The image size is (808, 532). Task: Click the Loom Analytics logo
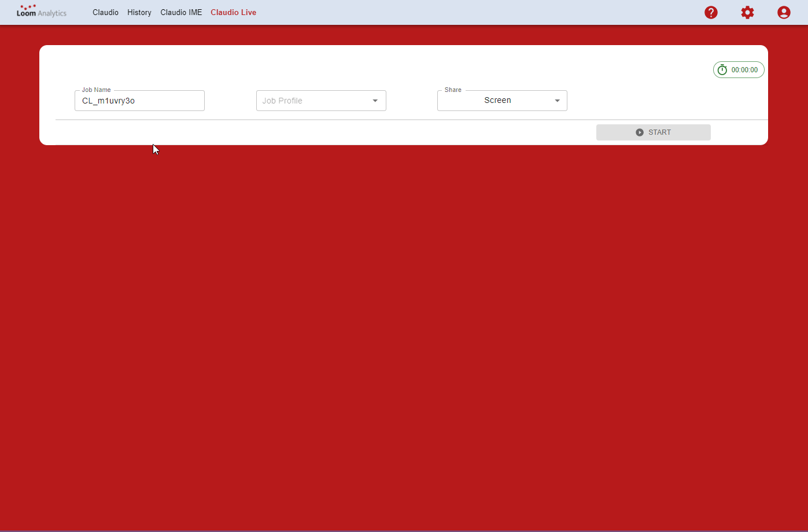click(x=40, y=12)
